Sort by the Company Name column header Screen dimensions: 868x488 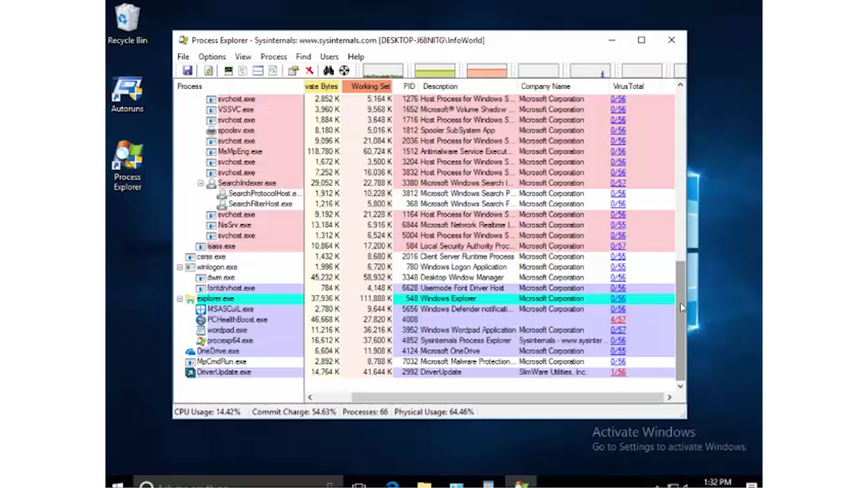pyautogui.click(x=563, y=86)
